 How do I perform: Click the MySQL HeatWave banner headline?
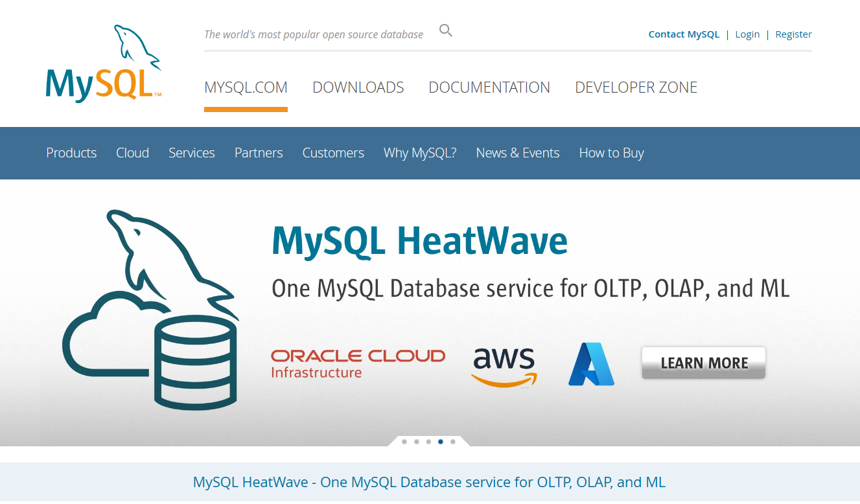click(420, 241)
